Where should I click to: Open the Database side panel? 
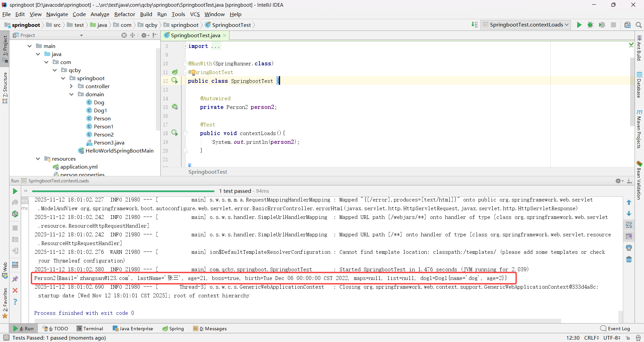tap(639, 85)
